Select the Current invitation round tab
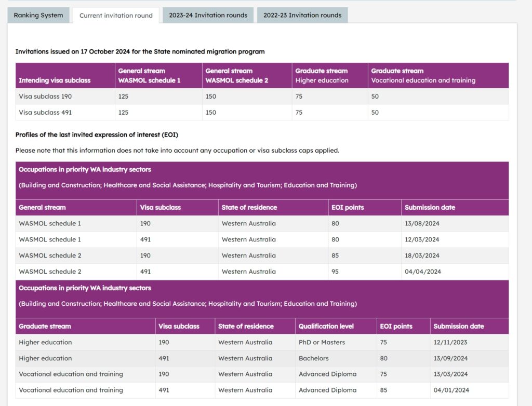This screenshot has height=406, width=532. point(116,16)
